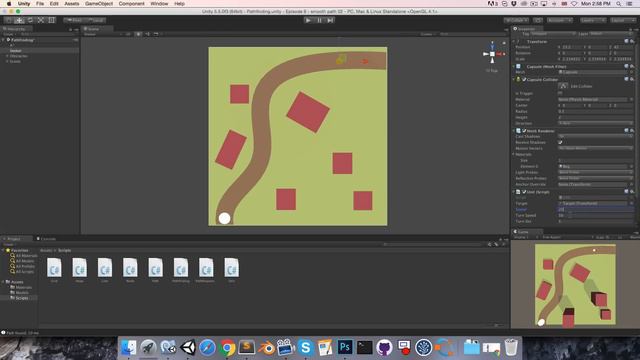Select the Scale tool in the toolbar
Image resolution: width=640 pixels, height=360 pixels.
[x=41, y=20]
